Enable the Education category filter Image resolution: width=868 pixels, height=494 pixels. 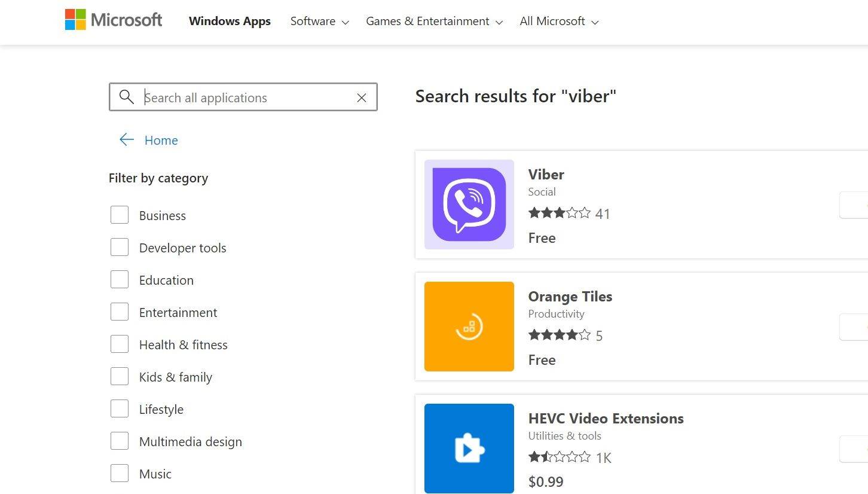[120, 279]
